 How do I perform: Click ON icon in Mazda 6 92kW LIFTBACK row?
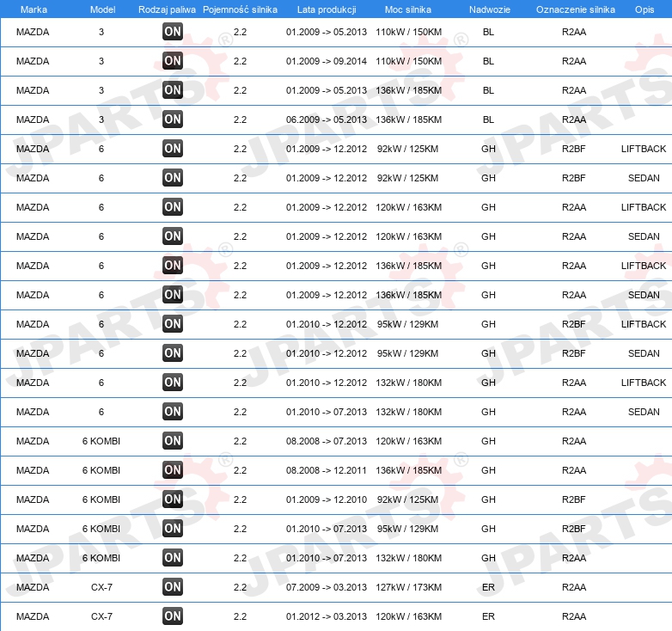point(173,149)
